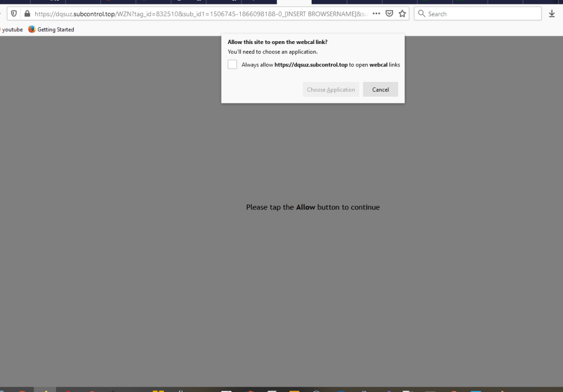Cancel the webcal link dialog
The height and width of the screenshot is (392, 563).
380,90
